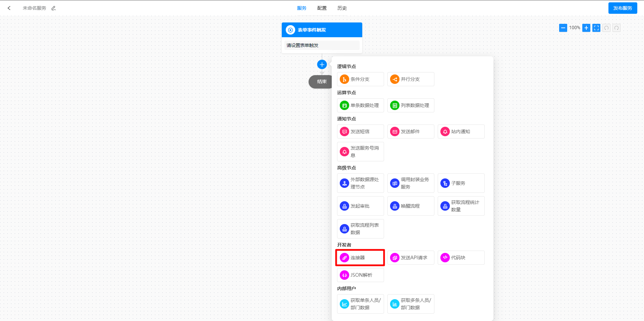Select the 条件分支 node

pos(360,79)
